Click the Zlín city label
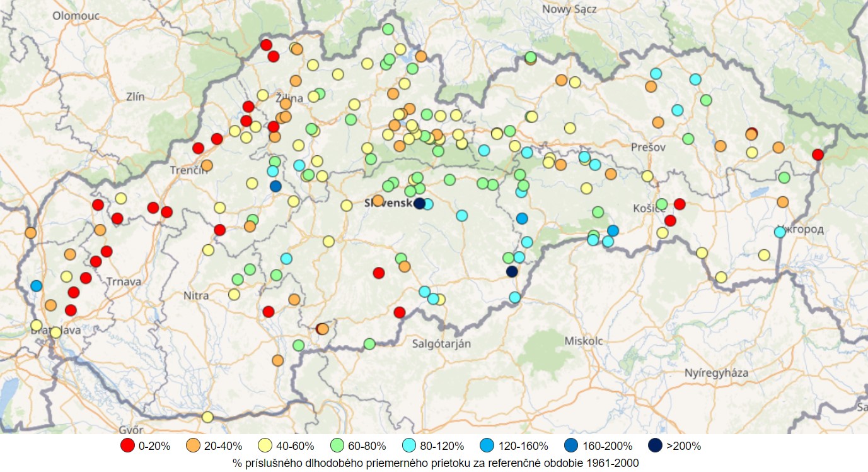 (135, 97)
